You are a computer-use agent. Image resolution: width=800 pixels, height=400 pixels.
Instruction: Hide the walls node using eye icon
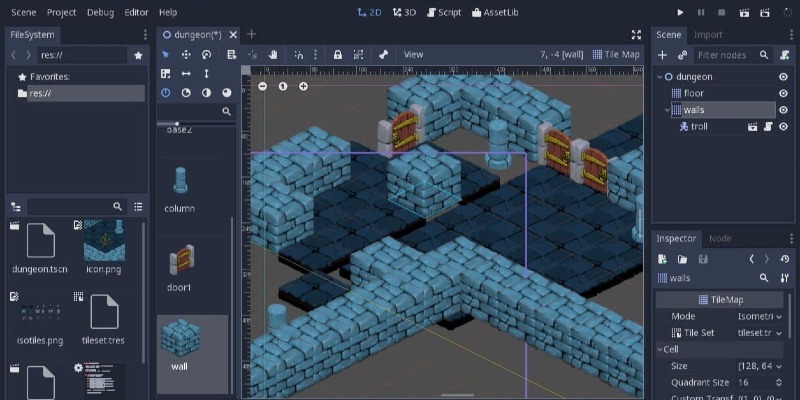783,110
